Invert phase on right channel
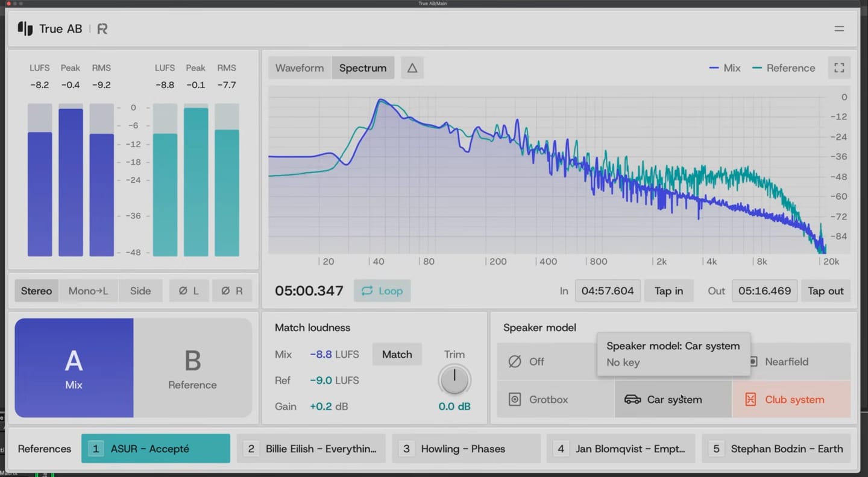This screenshot has width=868, height=477. click(232, 291)
